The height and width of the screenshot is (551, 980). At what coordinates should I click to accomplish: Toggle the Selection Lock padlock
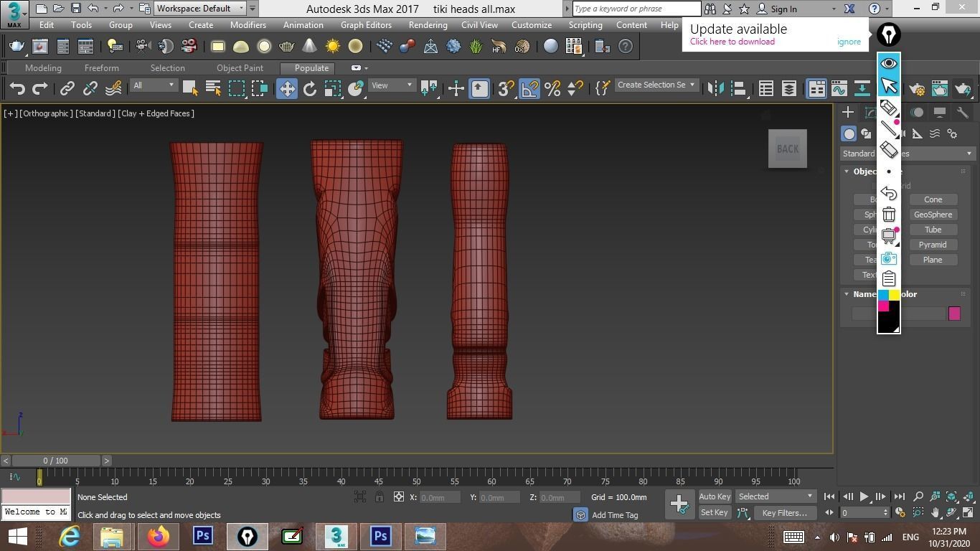380,496
